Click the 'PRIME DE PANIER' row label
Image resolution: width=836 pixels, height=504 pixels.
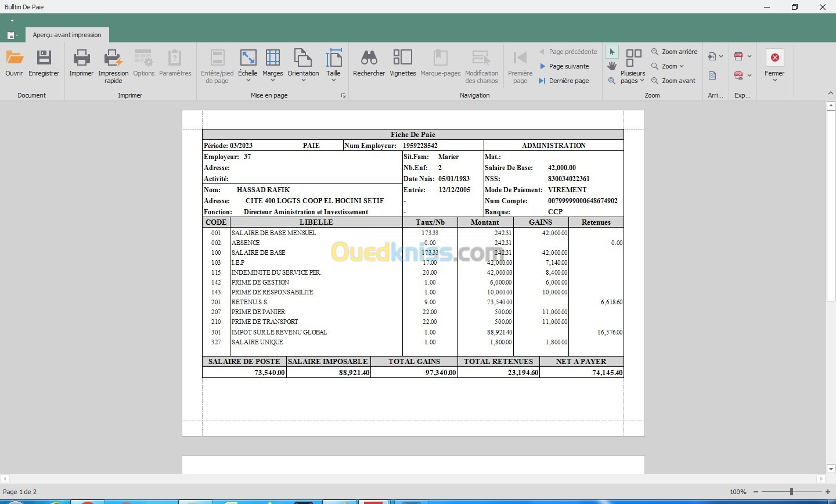tap(258, 312)
